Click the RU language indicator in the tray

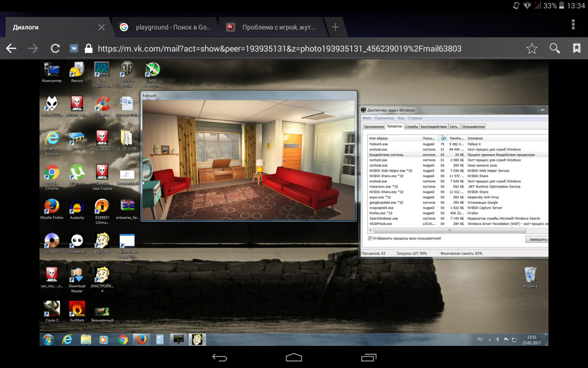[x=480, y=339]
